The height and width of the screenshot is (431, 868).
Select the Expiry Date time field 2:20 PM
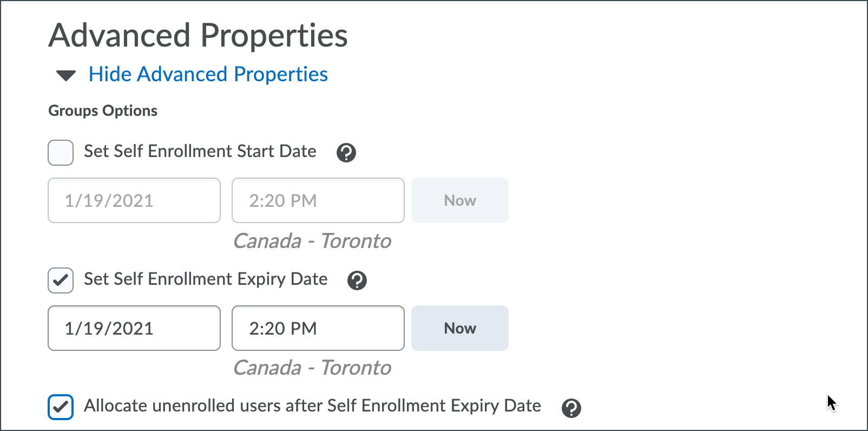pyautogui.click(x=318, y=328)
